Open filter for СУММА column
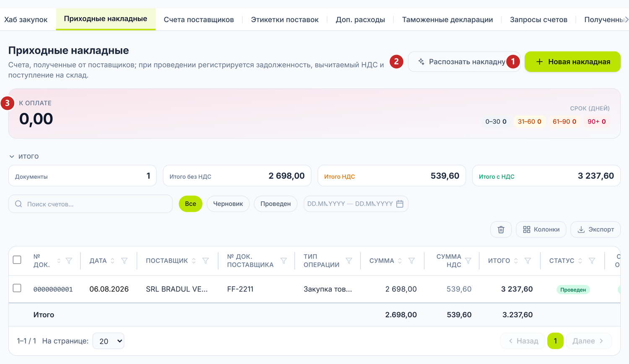 click(412, 261)
